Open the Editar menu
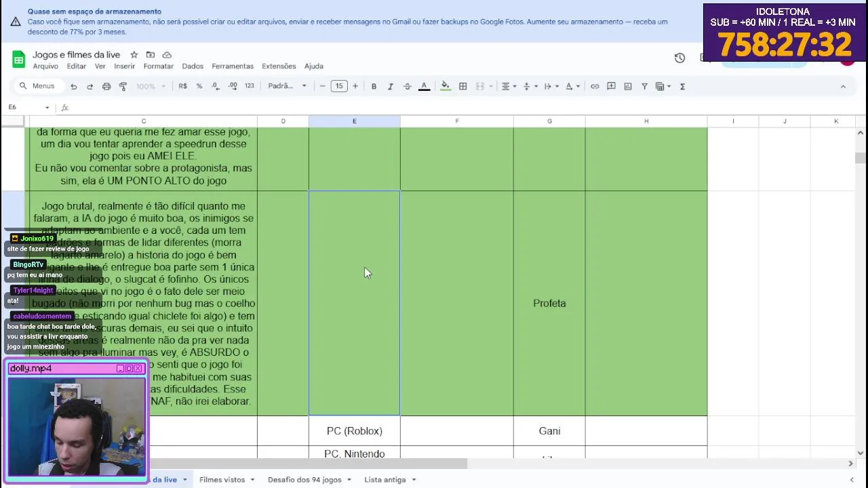The width and height of the screenshot is (868, 488). 76,66
